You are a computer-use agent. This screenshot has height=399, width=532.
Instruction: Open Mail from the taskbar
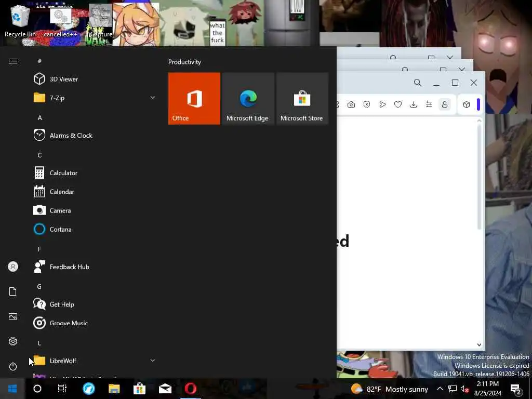click(x=165, y=389)
